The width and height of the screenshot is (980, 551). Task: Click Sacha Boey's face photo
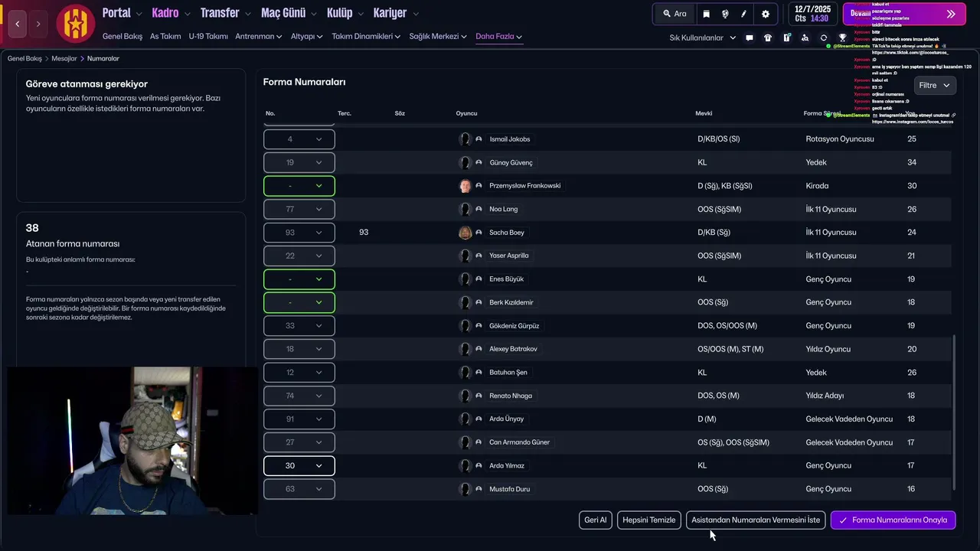click(x=465, y=233)
